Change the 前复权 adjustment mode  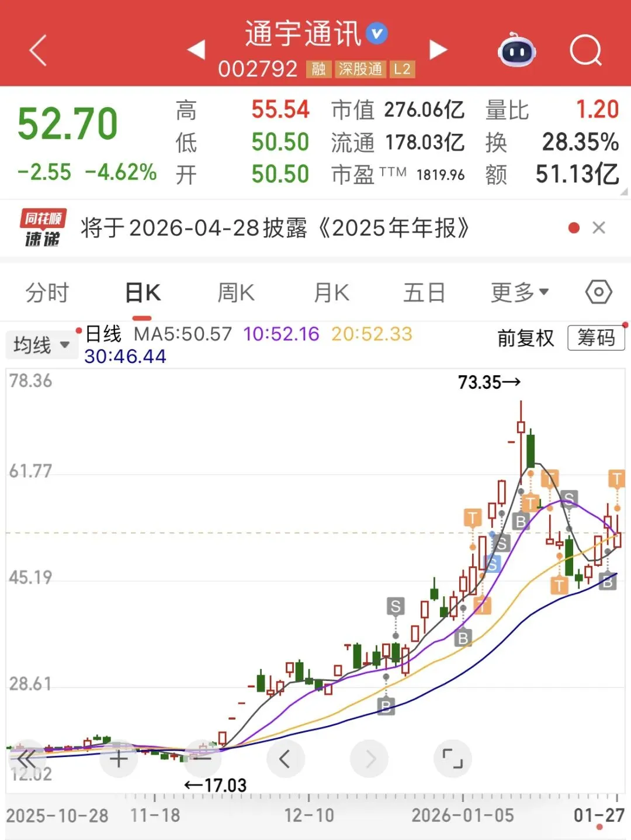tap(525, 338)
